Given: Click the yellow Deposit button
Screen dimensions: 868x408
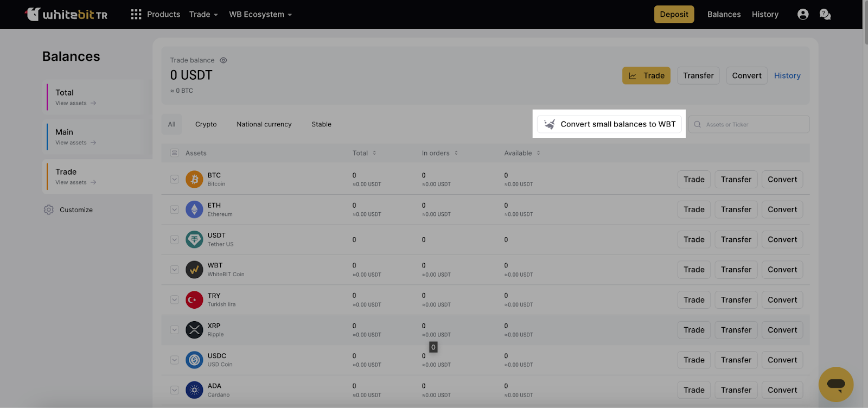Looking at the screenshot, I should click(674, 14).
